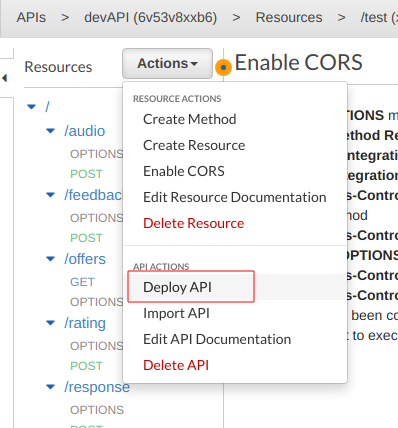
Task: Collapse the root / resource arrow
Action: [31, 107]
